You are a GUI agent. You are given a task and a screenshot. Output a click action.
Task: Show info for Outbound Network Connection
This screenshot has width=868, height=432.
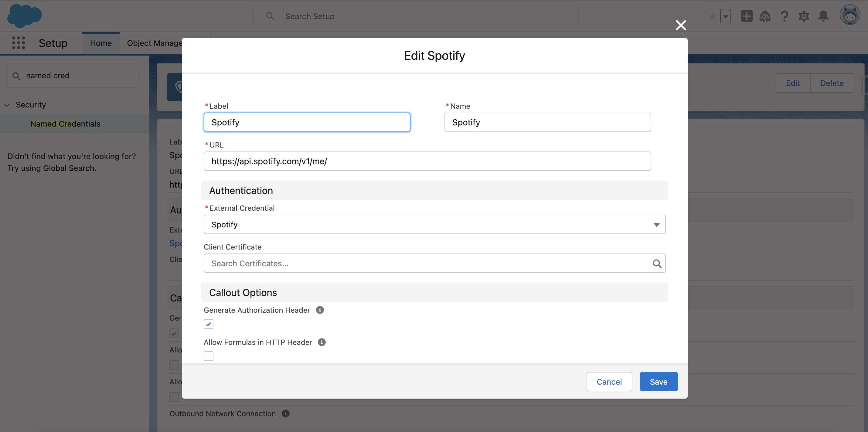(285, 413)
